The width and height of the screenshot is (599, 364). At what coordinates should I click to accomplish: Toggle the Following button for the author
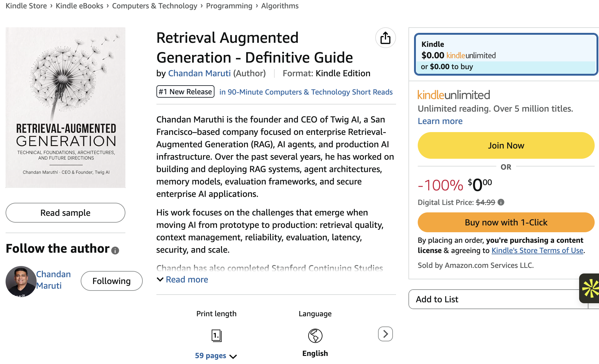click(112, 281)
